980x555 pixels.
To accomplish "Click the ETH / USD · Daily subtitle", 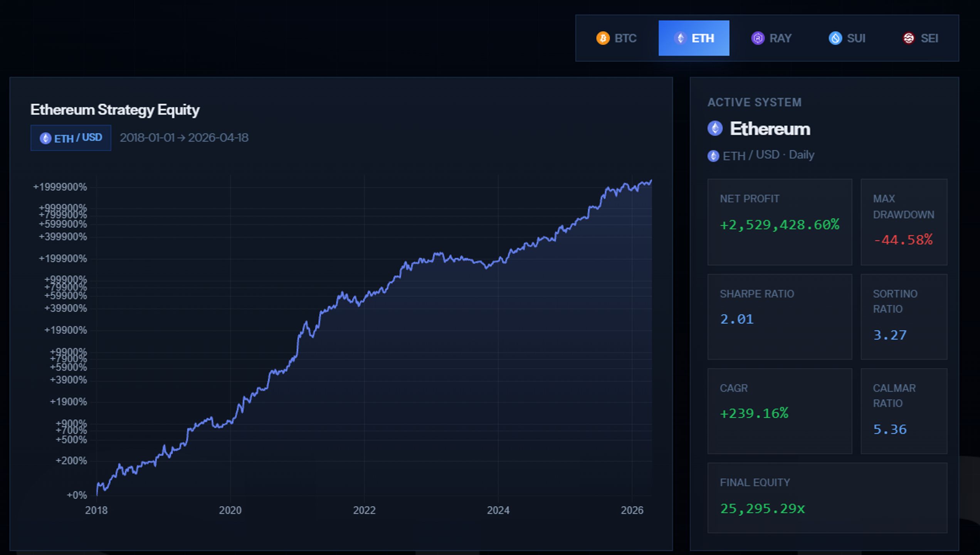I will pyautogui.click(x=768, y=155).
